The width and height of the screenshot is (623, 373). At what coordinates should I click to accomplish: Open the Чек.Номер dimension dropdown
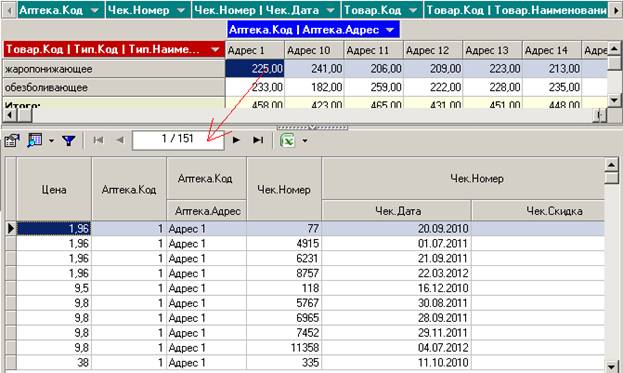[181, 10]
